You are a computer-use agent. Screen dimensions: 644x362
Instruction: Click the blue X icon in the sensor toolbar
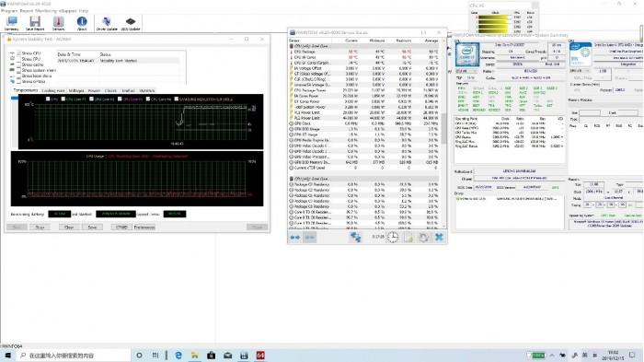point(439,237)
